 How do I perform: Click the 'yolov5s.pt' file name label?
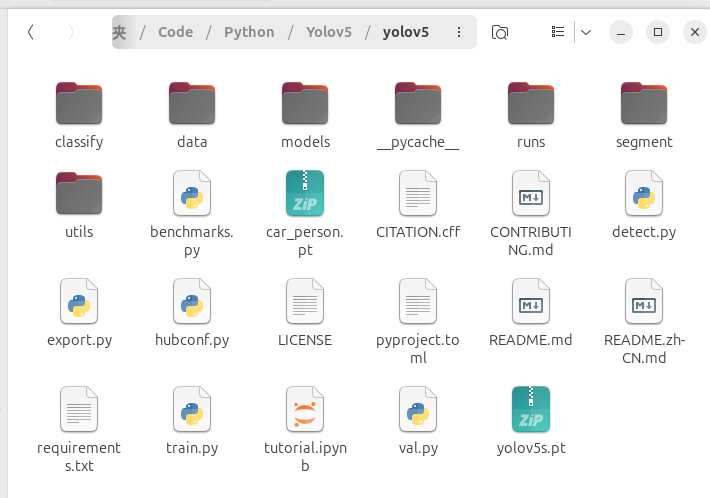click(531, 448)
